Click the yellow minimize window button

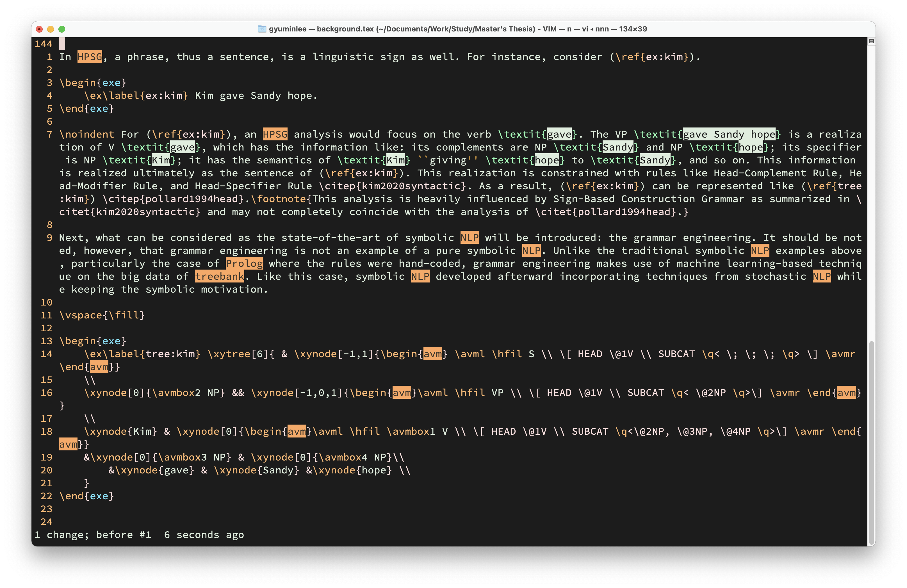tap(50, 29)
